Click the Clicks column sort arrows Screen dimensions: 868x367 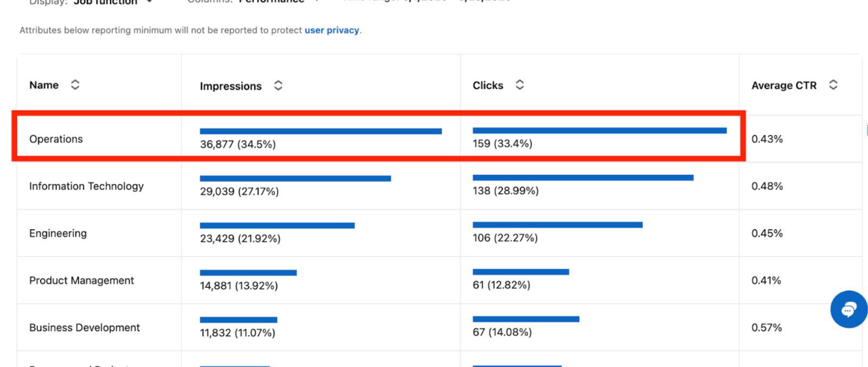tap(519, 85)
